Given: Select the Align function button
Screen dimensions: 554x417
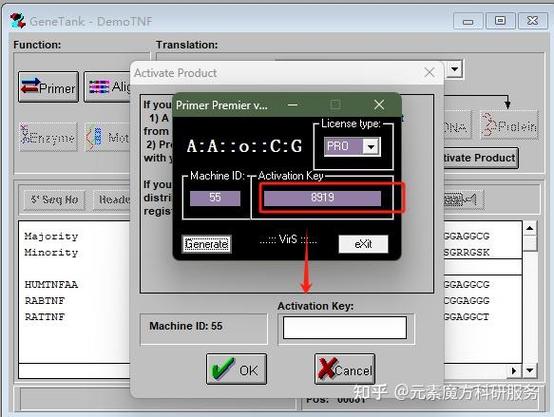Looking at the screenshot, I should click(107, 87).
